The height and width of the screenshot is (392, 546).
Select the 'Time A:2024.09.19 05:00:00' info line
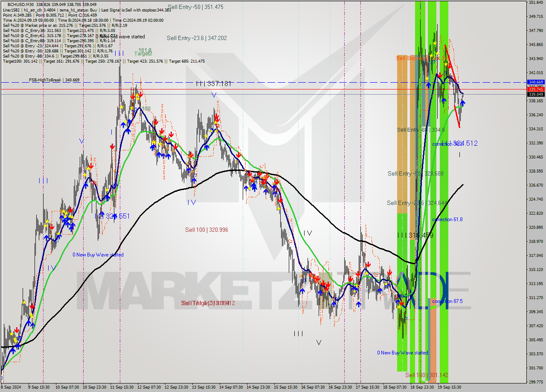pos(83,20)
